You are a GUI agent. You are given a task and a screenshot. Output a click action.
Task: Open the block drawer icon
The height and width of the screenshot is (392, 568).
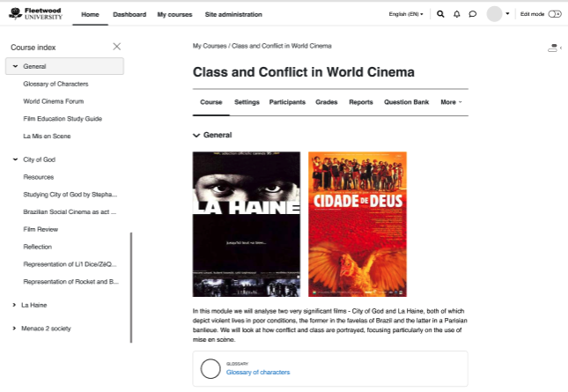554,48
